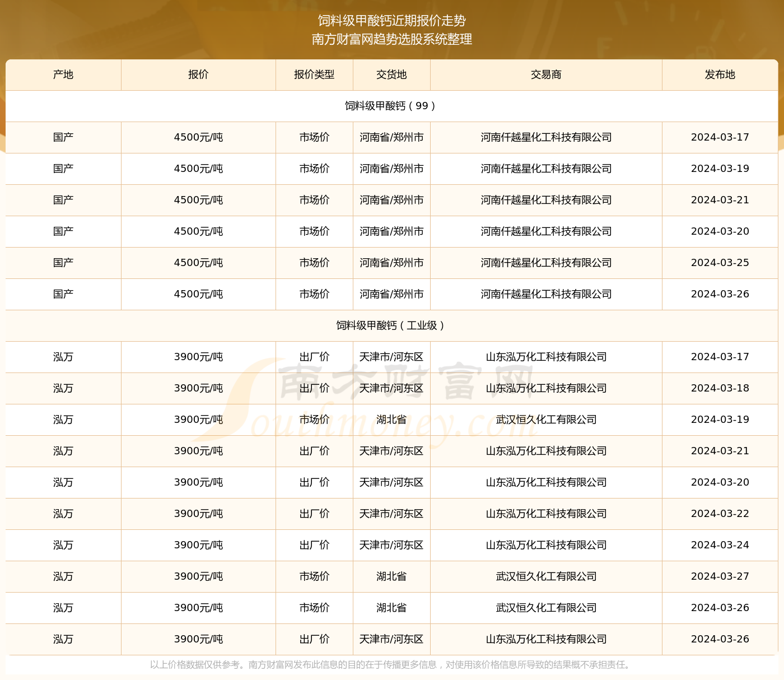Click 武汉恒久化工有限公司 in the 2024-03-19 row
The image size is (784, 680).
[546, 420]
